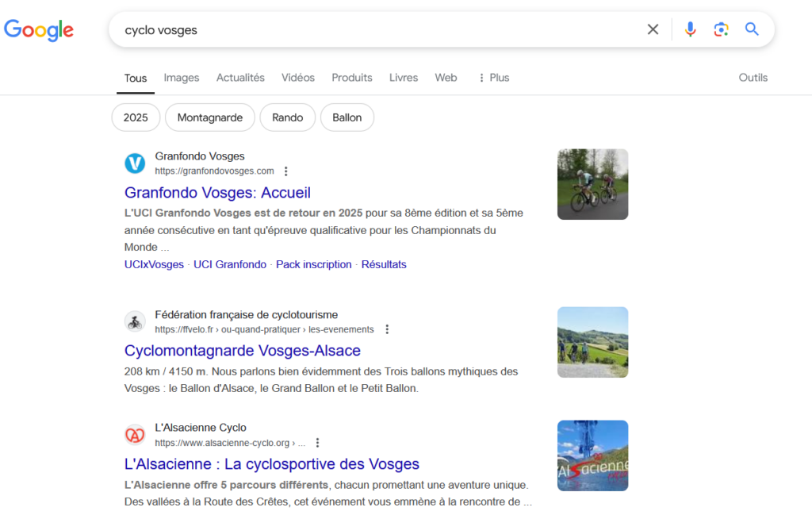The width and height of the screenshot is (812, 515).
Task: Open 'Cyclomontagnarde Vosges-Alsace' result
Action: [x=243, y=351]
